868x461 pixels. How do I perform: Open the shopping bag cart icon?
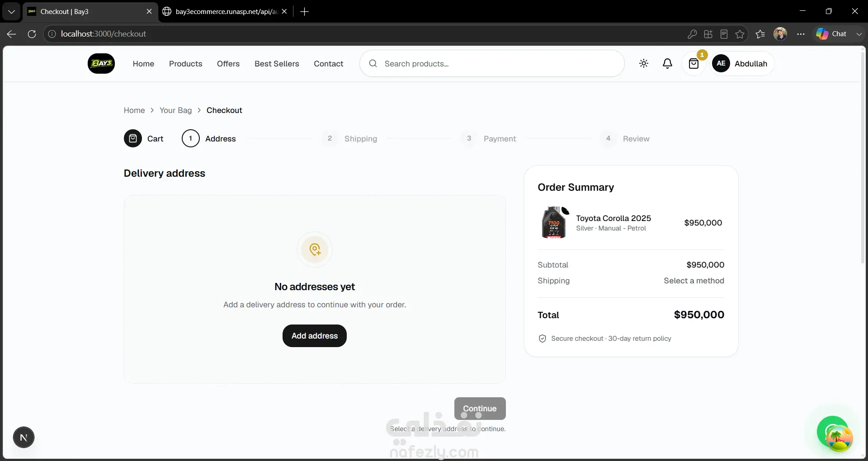click(x=693, y=64)
